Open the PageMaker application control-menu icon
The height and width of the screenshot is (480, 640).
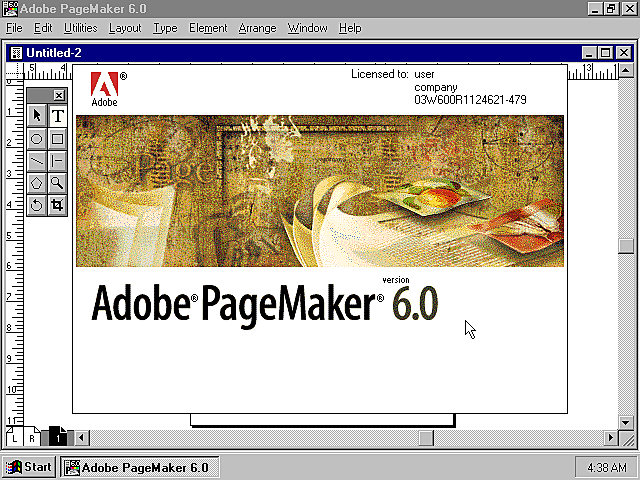[10, 9]
